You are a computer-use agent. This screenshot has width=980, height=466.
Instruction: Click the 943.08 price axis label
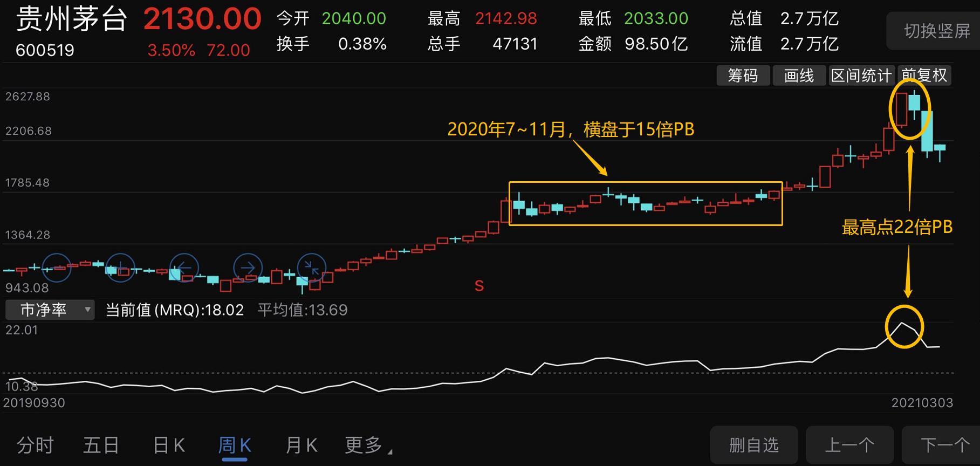click(27, 288)
